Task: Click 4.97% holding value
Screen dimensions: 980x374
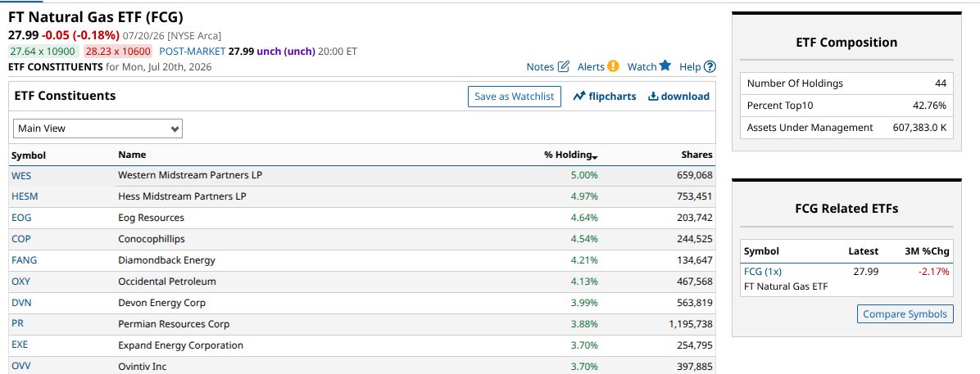Action: (584, 196)
